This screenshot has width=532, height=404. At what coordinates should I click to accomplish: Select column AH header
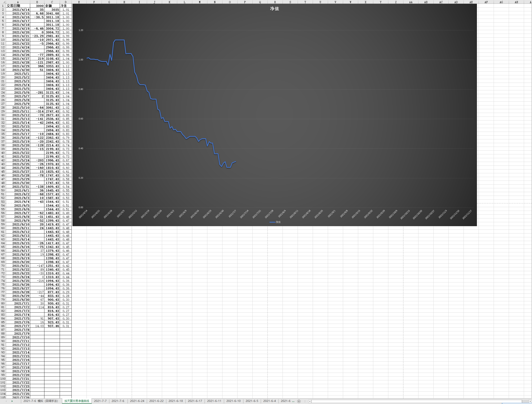coord(516,2)
